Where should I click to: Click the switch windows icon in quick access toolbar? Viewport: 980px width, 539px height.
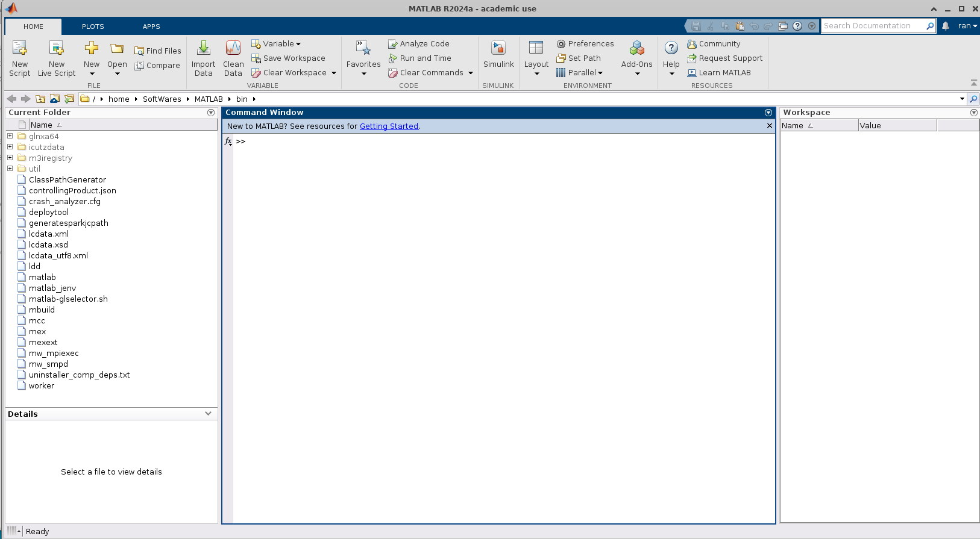pyautogui.click(x=783, y=26)
